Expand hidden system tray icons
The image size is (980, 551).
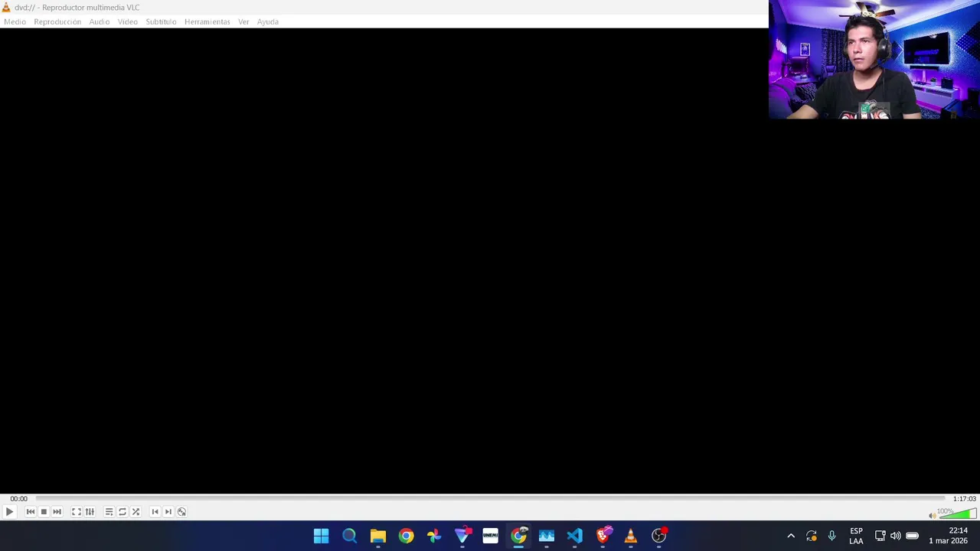[791, 536]
